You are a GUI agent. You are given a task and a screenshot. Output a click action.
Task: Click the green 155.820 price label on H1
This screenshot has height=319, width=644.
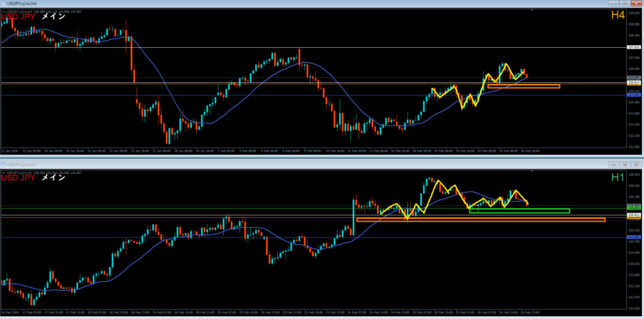coord(633,207)
